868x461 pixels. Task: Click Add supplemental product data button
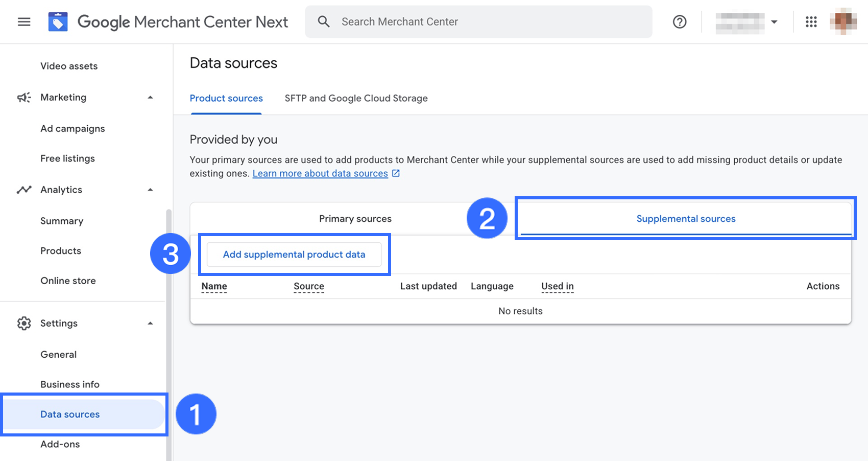294,255
